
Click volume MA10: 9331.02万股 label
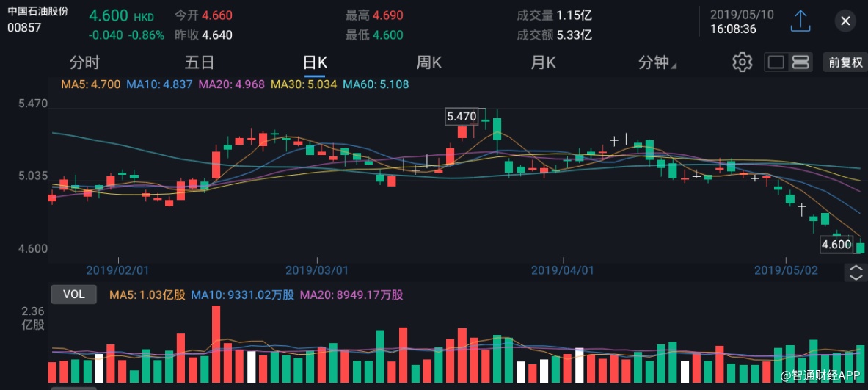tap(242, 295)
